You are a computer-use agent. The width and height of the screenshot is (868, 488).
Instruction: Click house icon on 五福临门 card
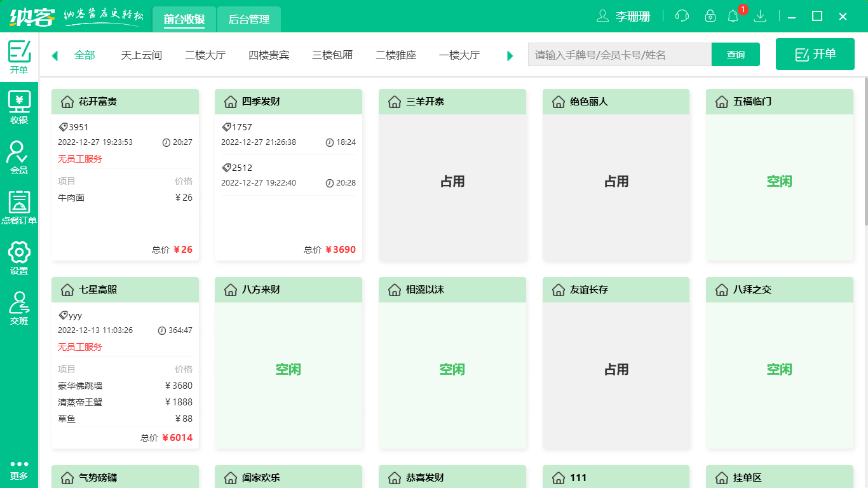[721, 102]
